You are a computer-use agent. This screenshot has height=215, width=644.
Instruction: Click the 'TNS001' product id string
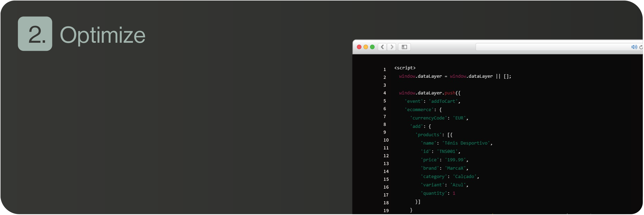point(447,151)
